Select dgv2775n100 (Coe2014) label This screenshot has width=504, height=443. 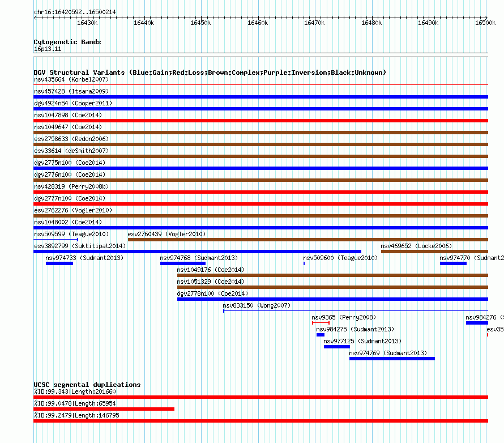pyautogui.click(x=70, y=163)
